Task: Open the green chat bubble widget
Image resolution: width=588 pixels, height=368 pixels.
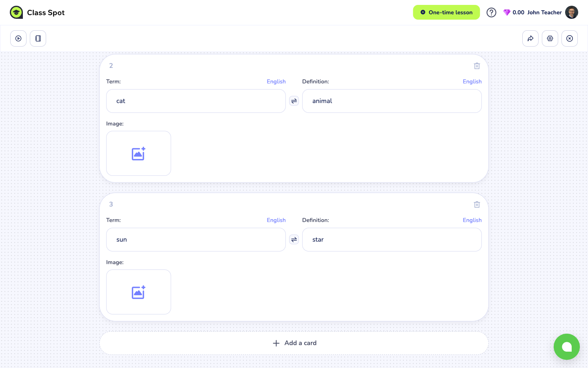Action: [x=567, y=347]
